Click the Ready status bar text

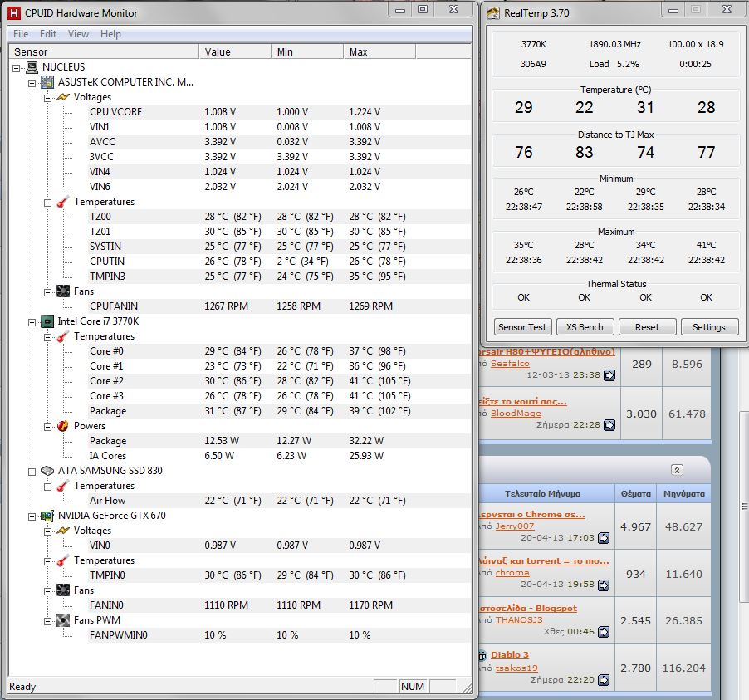pos(22,687)
